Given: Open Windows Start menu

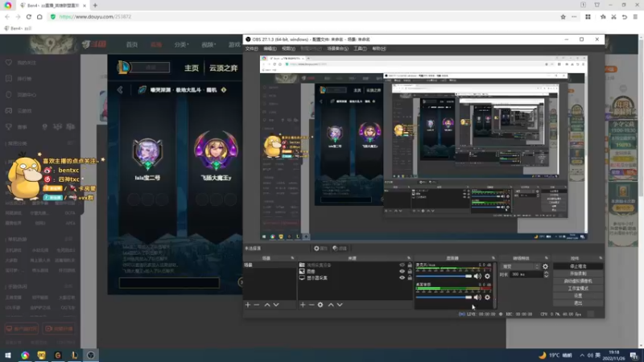Looking at the screenshot, I should click(x=8, y=355).
